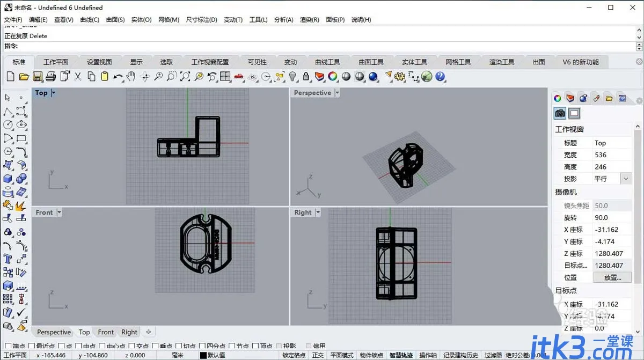The height and width of the screenshot is (360, 644).
Task: Open the Right viewport title dropdown arrow
Action: coord(318,212)
